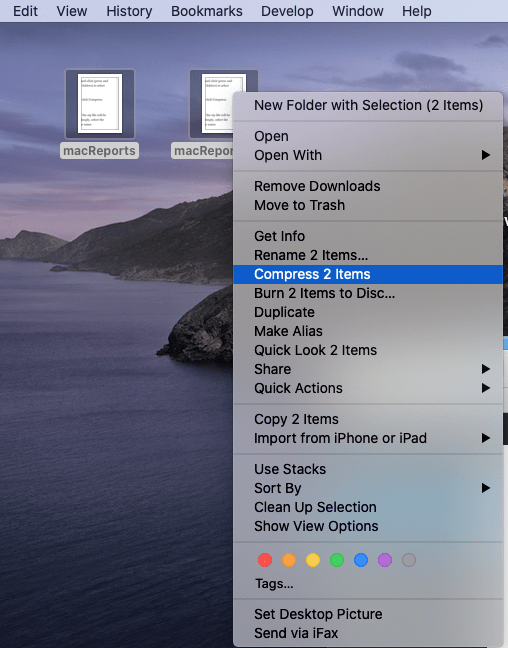The image size is (508, 648).
Task: Choose Clean Up Selection
Action: [368, 507]
